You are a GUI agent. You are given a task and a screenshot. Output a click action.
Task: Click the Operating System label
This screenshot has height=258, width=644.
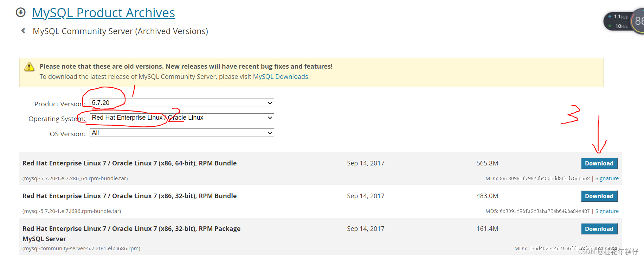pos(57,119)
